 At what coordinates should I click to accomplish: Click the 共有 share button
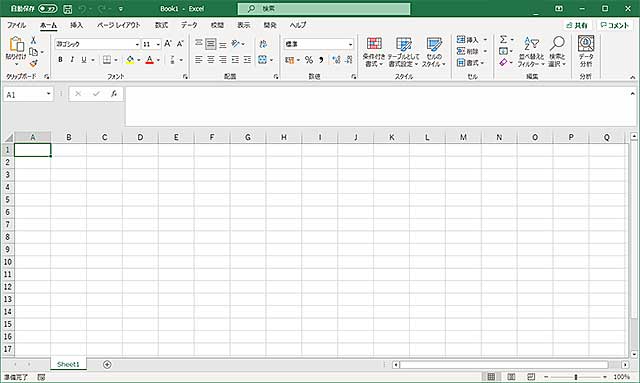577,25
